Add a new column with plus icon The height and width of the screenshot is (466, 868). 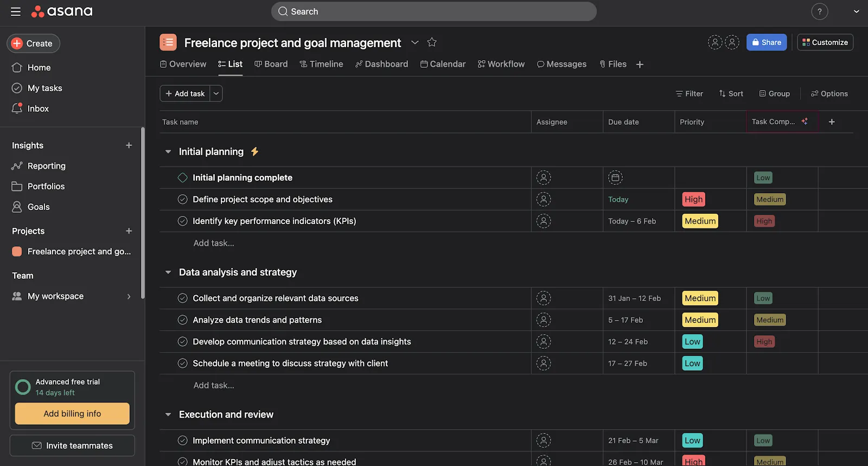tap(832, 122)
